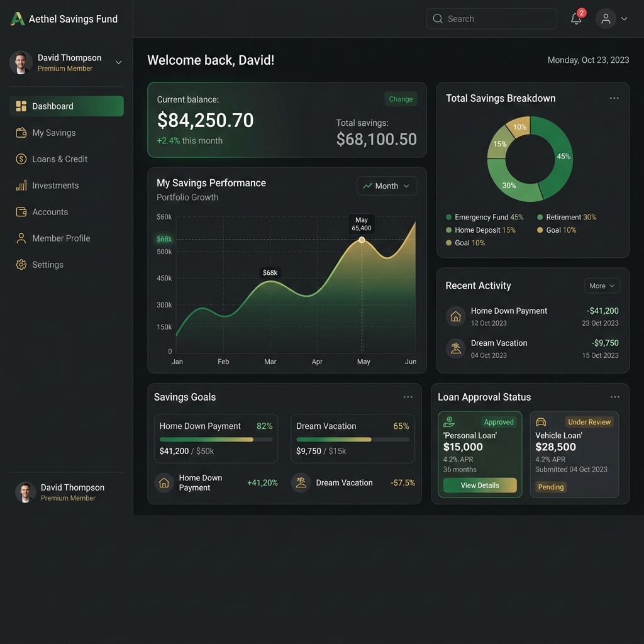Click the $68k label above March peak
Viewport: 644px width, 644px height.
pos(270,273)
